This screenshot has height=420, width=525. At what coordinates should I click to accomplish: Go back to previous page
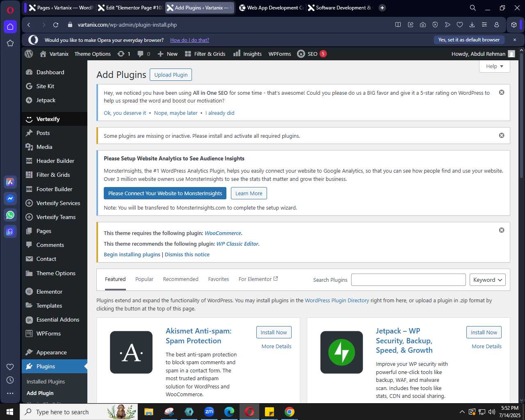point(29,25)
